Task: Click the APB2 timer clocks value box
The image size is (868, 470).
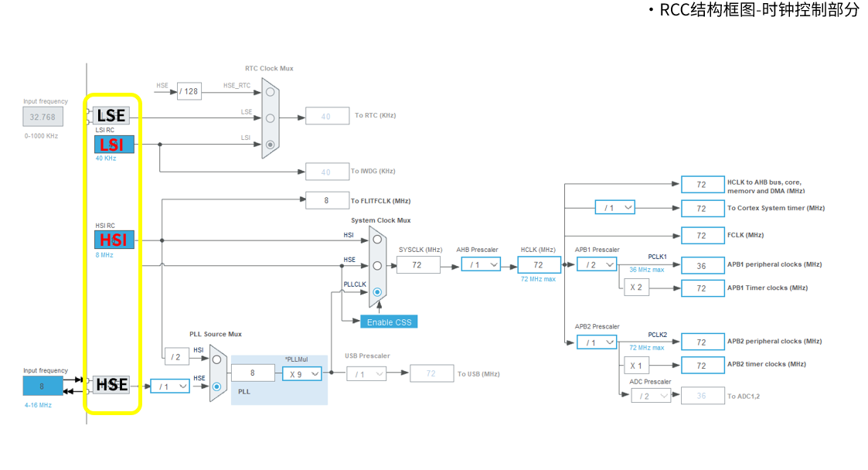Action: coord(703,366)
